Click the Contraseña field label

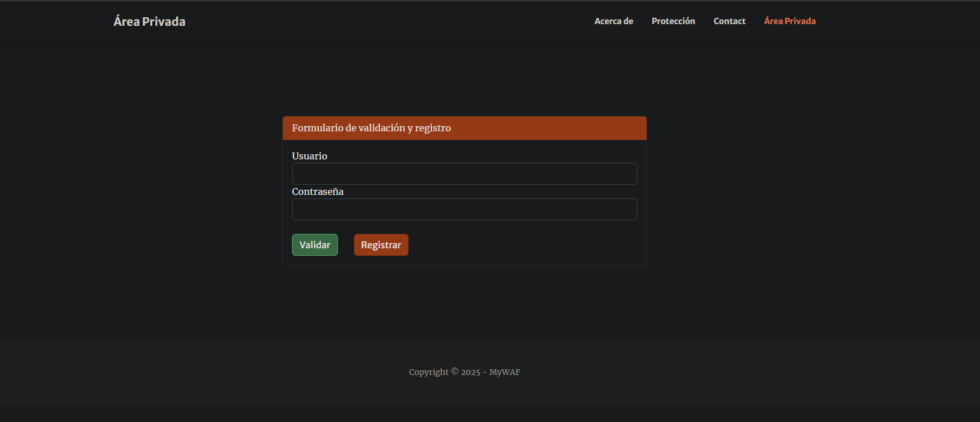317,192
